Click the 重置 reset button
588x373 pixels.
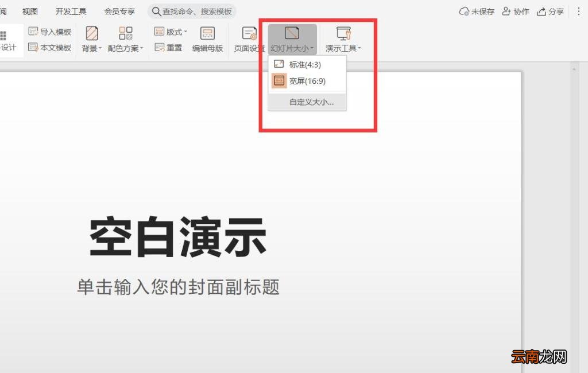[x=168, y=48]
